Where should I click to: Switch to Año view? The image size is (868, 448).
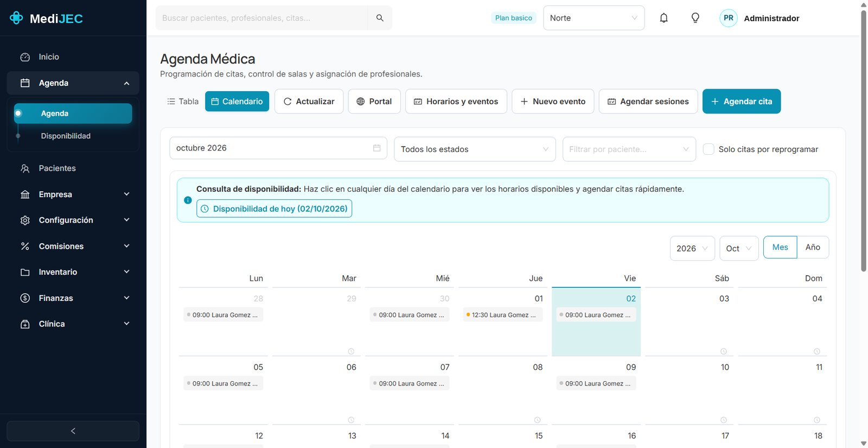click(813, 247)
